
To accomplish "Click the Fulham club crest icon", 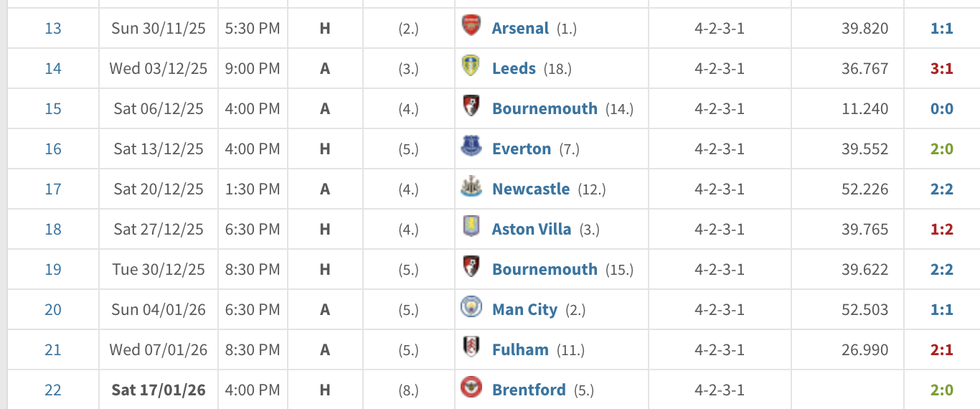I will (471, 348).
